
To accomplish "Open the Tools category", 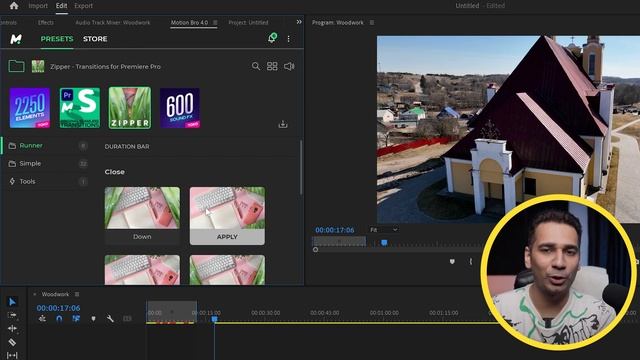I will tap(45, 182).
